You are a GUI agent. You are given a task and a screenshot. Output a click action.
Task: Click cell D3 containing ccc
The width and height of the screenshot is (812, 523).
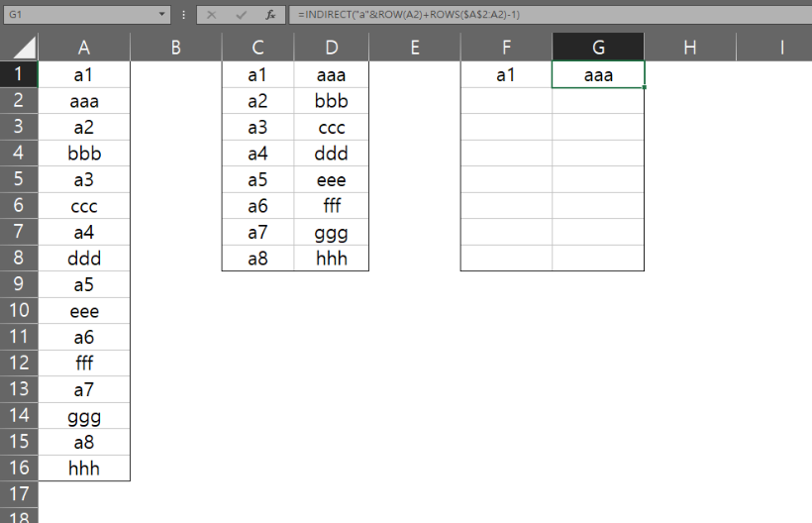pos(332,127)
